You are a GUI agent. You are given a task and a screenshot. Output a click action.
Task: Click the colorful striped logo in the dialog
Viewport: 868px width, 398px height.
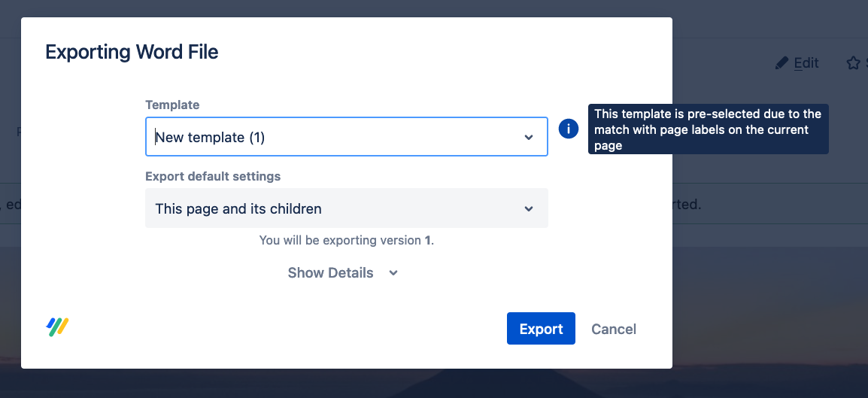[x=58, y=327]
